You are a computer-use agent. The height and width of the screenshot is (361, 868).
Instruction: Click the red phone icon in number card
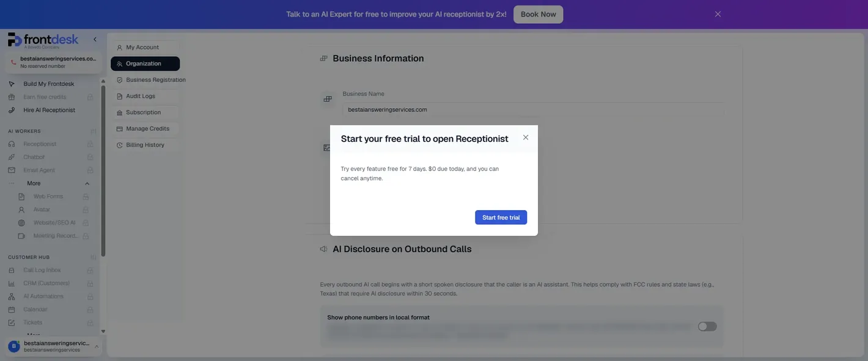pos(13,62)
